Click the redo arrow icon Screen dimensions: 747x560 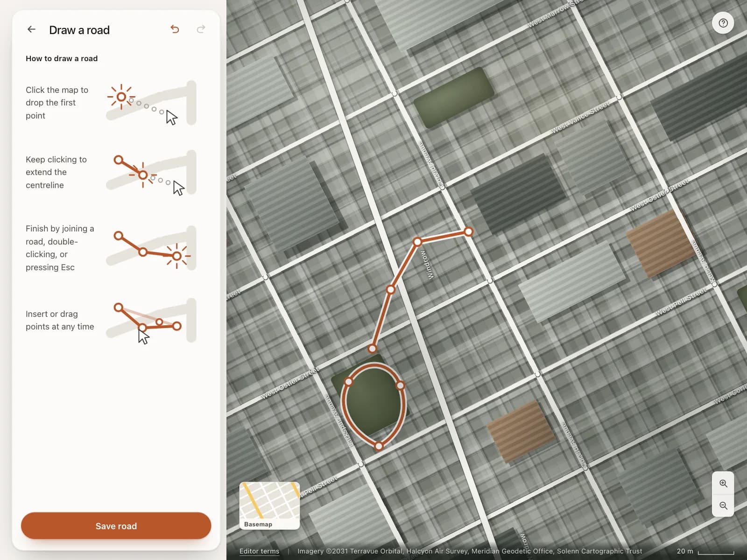(x=201, y=29)
